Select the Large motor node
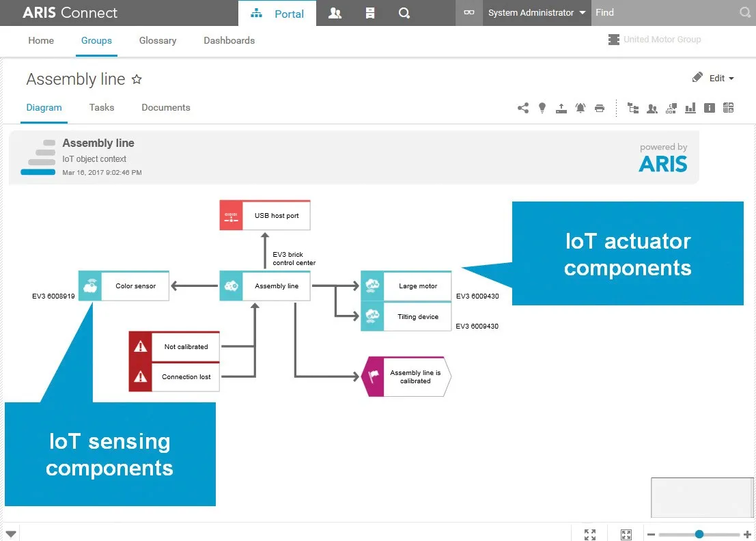Screen dimensions: 756x541 coord(406,286)
